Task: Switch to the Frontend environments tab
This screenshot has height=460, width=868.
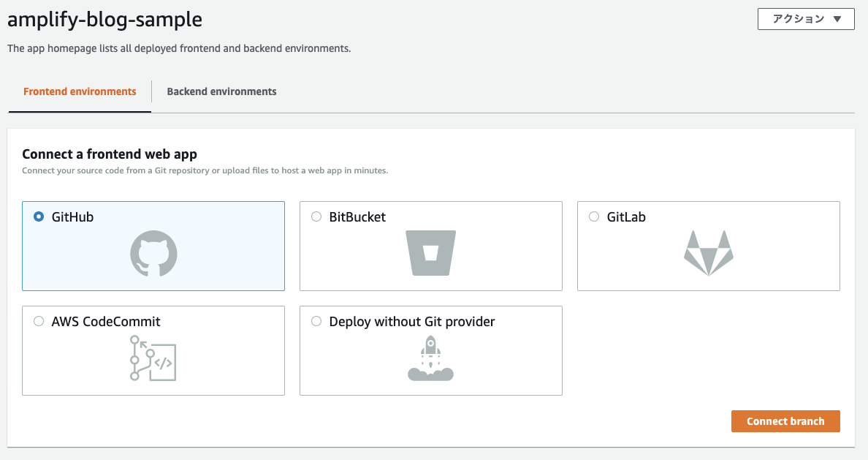Action: pyautogui.click(x=80, y=91)
